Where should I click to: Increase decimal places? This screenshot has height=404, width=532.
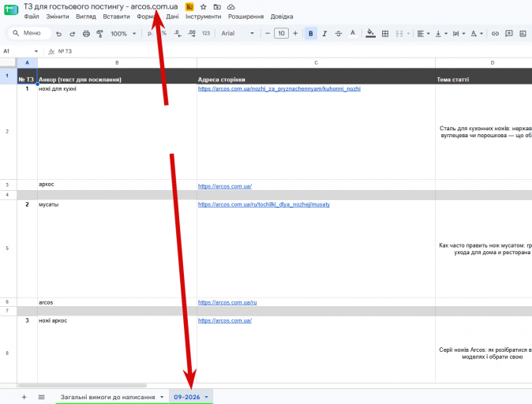coord(192,33)
